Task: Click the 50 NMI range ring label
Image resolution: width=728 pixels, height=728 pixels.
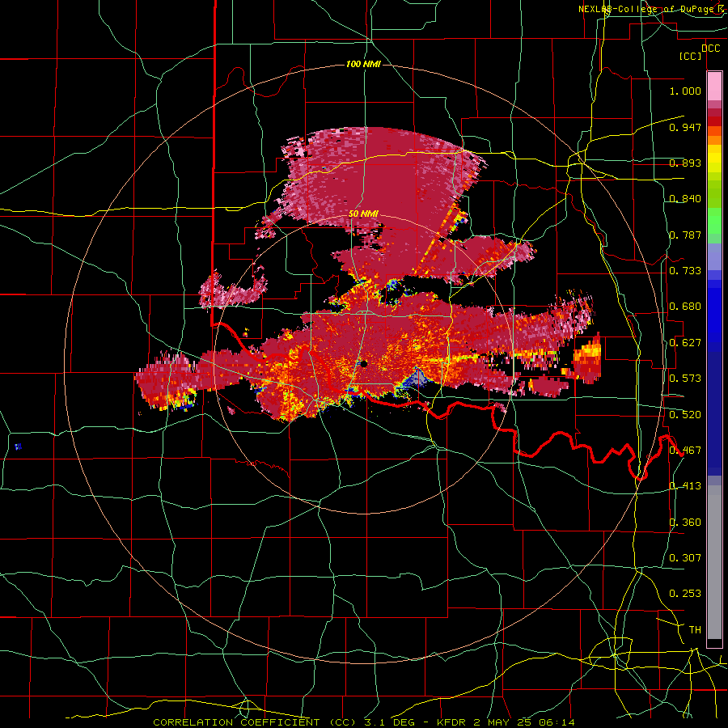Action: pos(363,214)
